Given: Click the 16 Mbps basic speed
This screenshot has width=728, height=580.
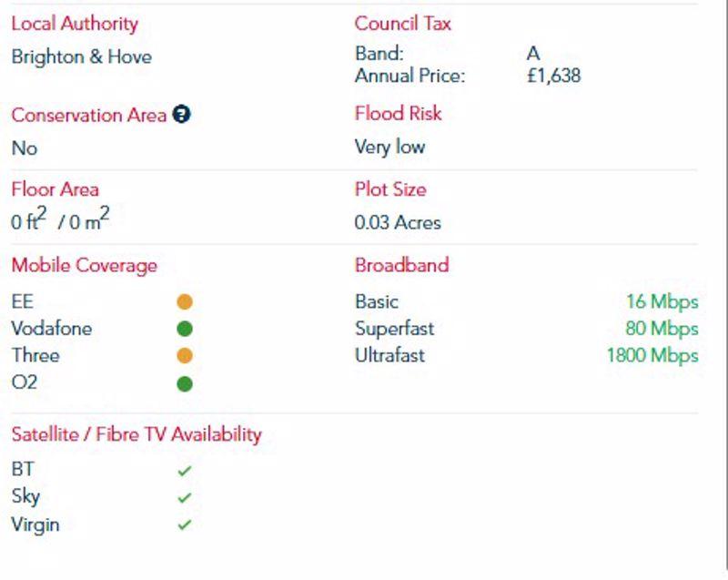Looking at the screenshot, I should pos(662,302).
